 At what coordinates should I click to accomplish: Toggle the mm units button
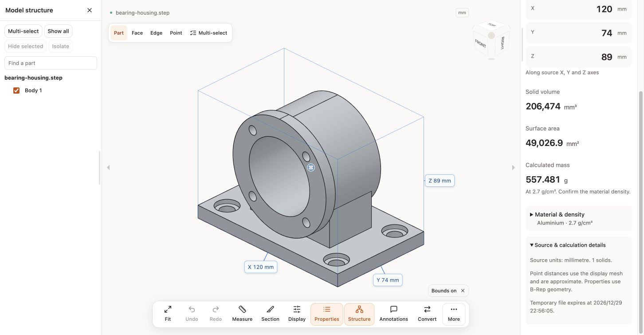pos(462,13)
